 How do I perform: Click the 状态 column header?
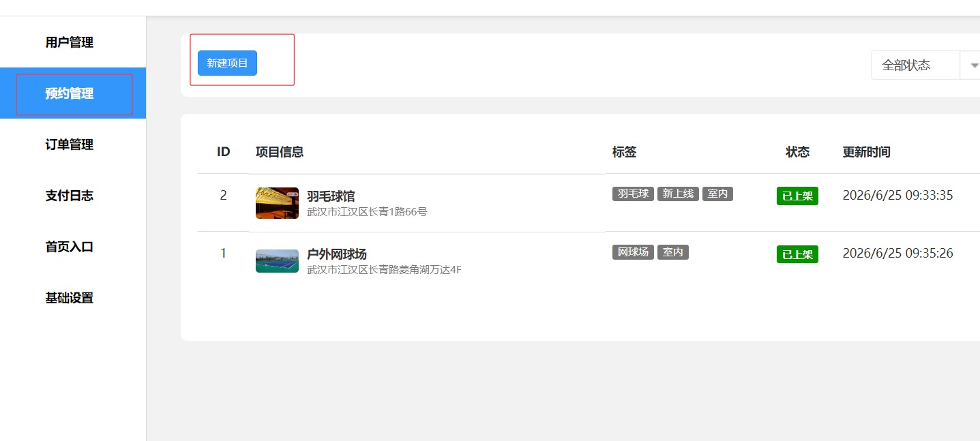tap(797, 152)
